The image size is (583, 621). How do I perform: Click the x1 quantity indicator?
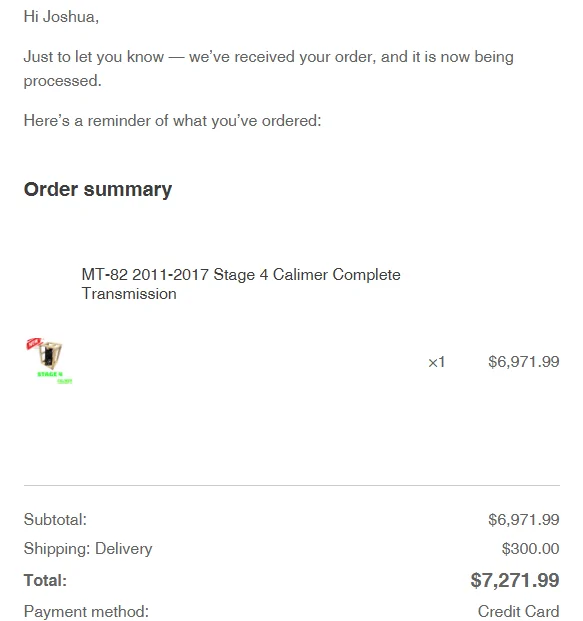coord(436,362)
